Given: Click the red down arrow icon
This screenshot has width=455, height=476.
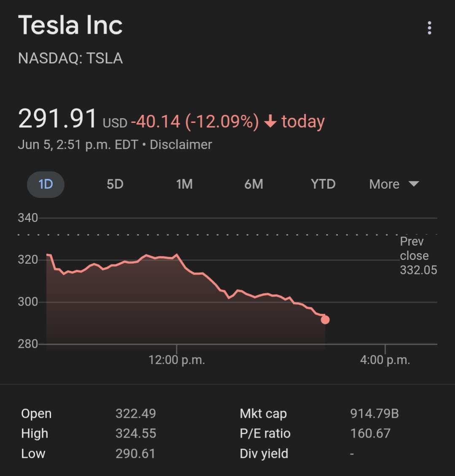Looking at the screenshot, I should pos(270,122).
